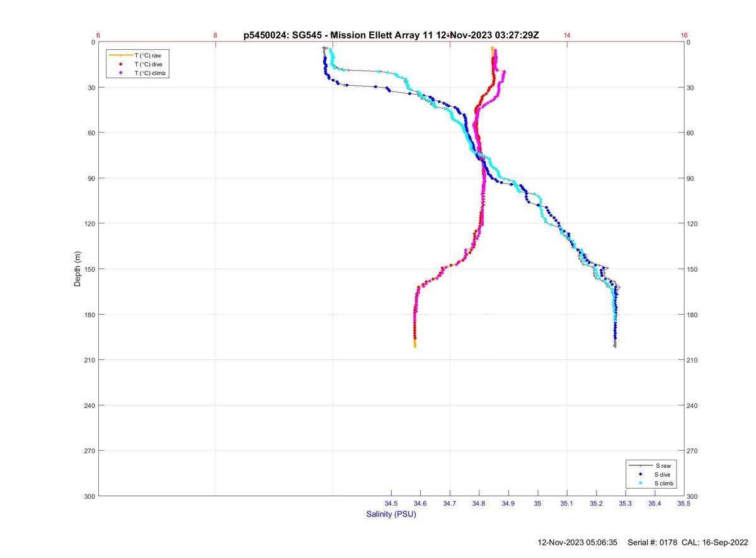This screenshot has width=756, height=558.
Task: Click the timestamp 12-Nov-2023 05:06:35
Action: click(578, 542)
